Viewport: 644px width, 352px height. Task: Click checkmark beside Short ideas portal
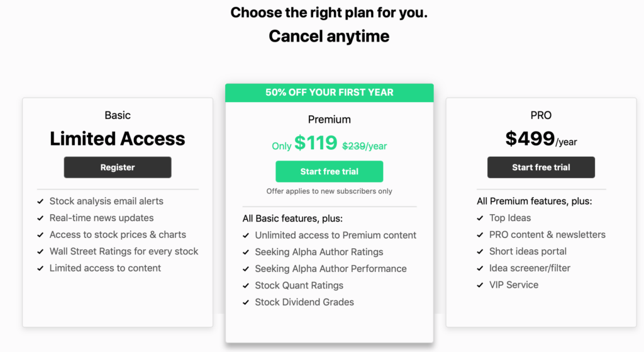point(480,252)
